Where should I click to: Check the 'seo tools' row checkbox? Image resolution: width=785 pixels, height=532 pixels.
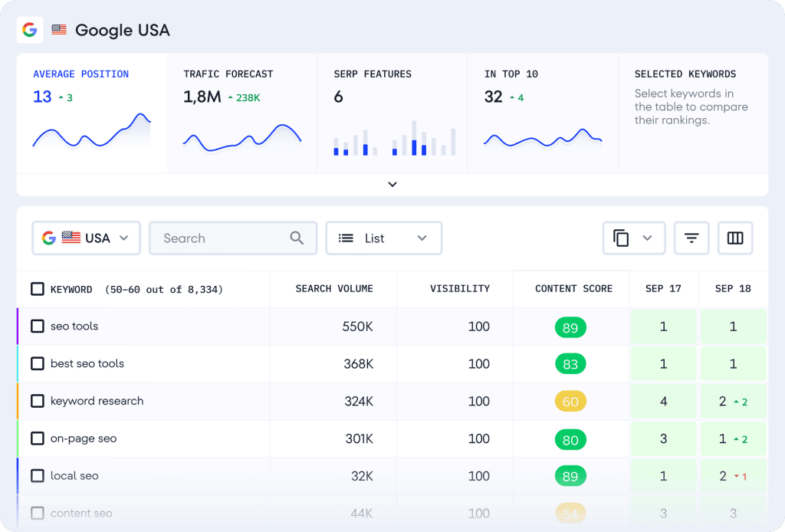(x=38, y=327)
